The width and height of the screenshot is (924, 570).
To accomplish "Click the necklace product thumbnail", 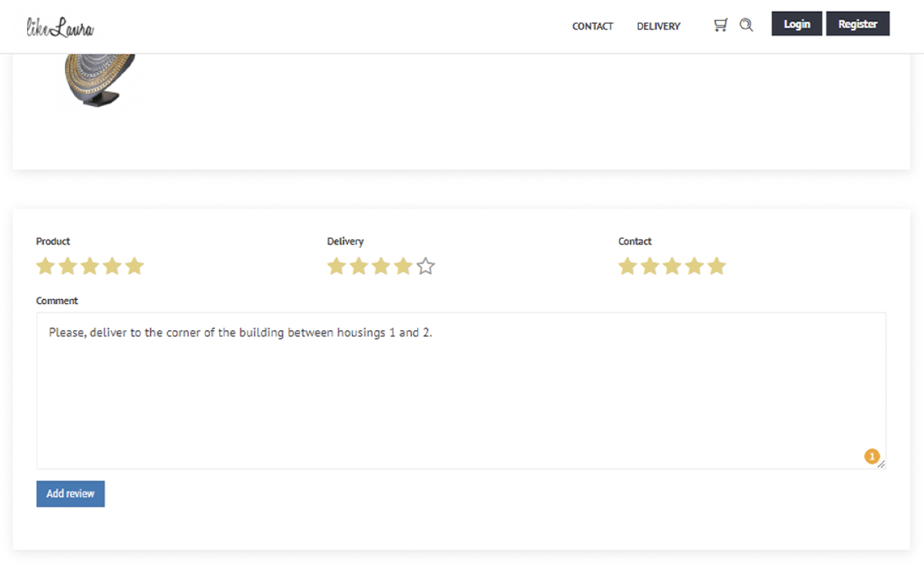I will point(99,79).
